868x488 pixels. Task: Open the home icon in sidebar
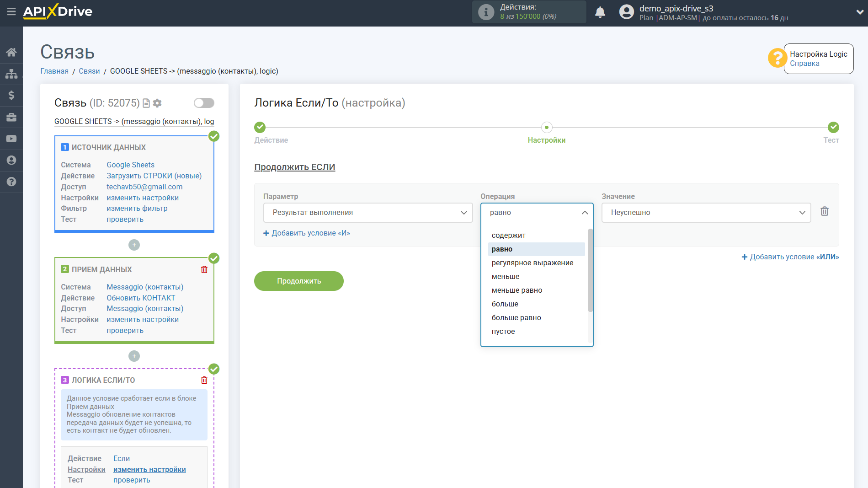[x=11, y=52]
